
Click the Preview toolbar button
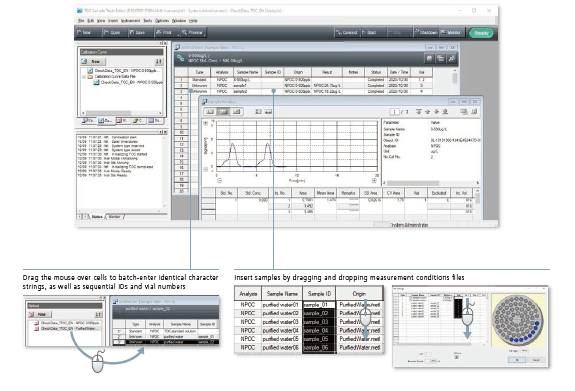click(x=193, y=33)
